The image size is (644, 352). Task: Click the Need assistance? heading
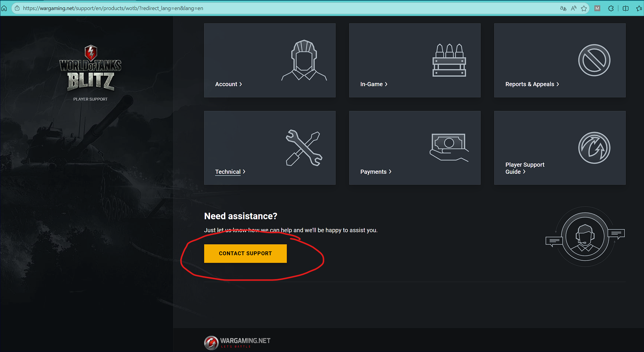241,216
